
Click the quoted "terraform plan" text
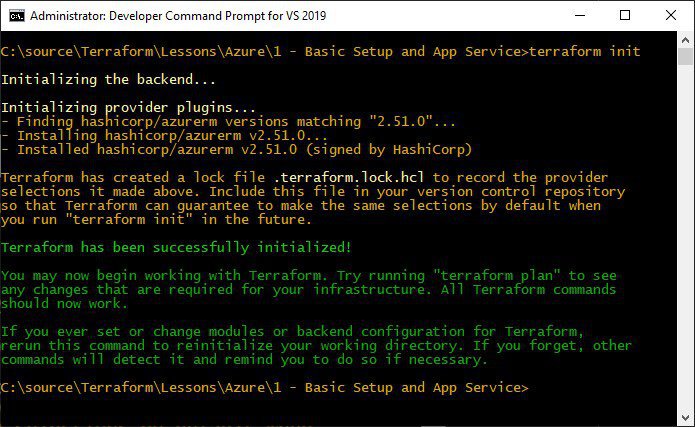tap(496, 275)
